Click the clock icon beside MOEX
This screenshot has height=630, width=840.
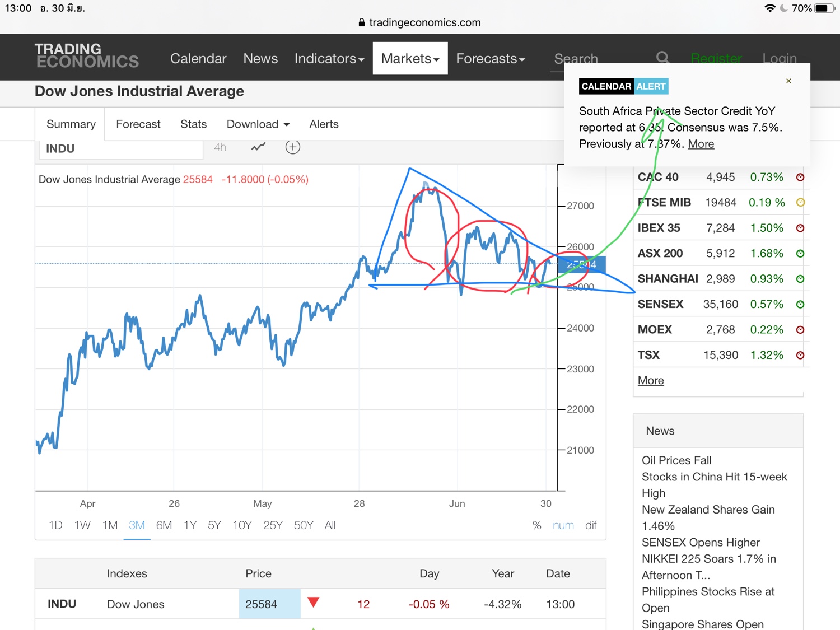pyautogui.click(x=800, y=330)
